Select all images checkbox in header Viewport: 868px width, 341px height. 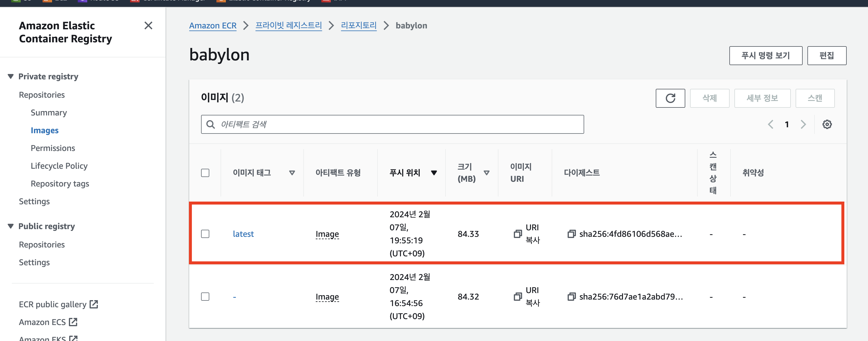pos(205,173)
